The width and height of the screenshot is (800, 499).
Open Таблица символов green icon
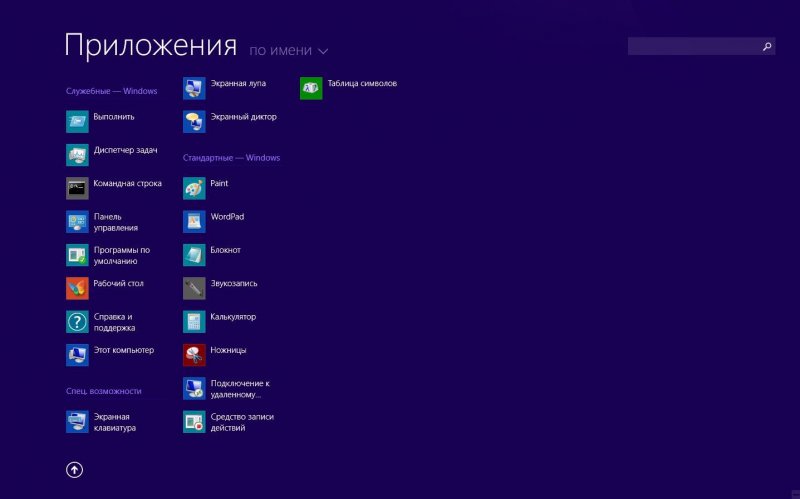point(311,88)
